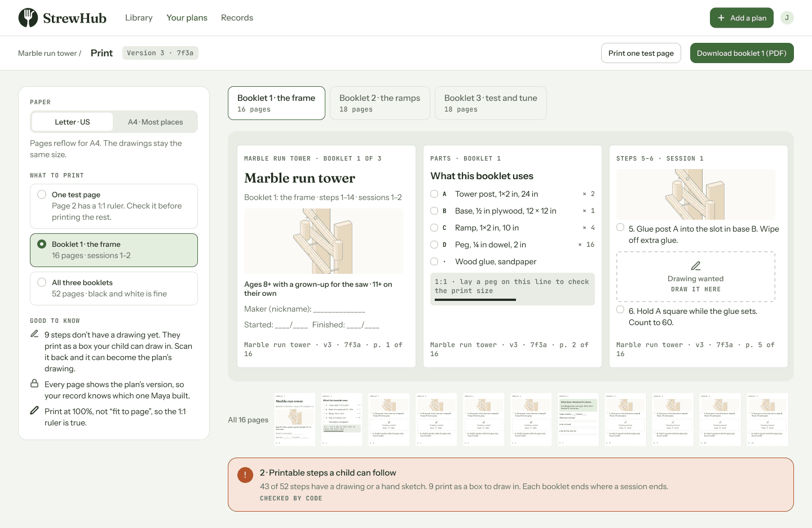Follow the Marble run tower breadcrumb link

point(47,53)
